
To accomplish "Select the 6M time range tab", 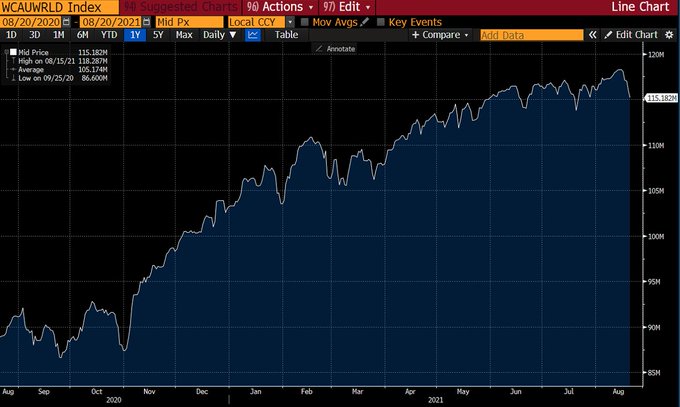I will [82, 35].
